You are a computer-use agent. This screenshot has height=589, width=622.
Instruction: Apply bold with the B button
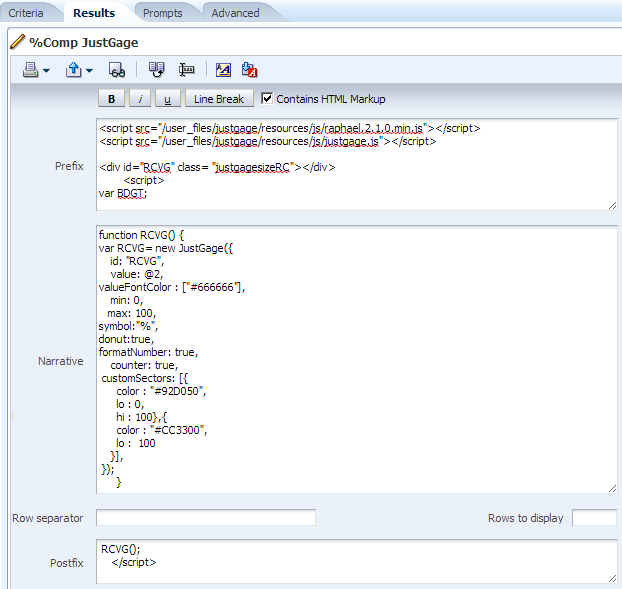pos(111,99)
